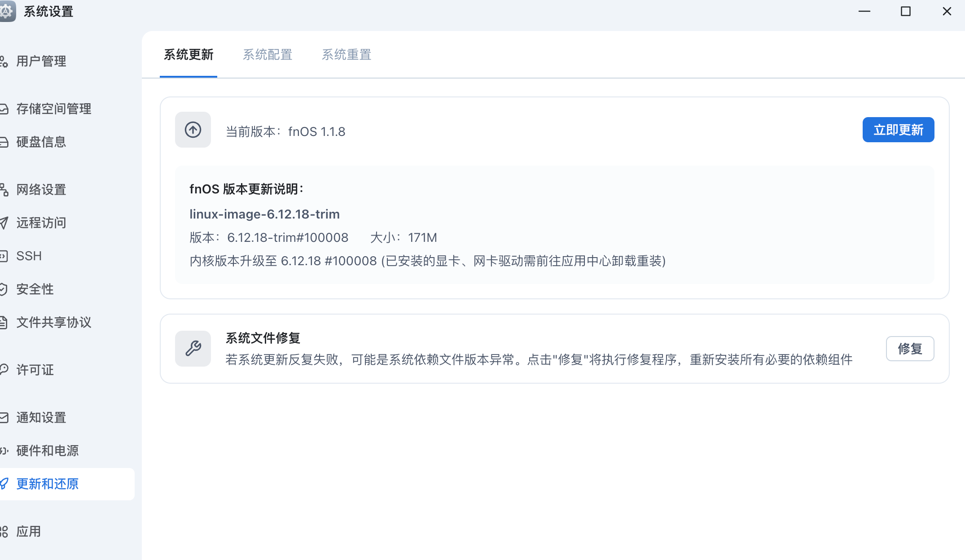Switch to 系统配置 tab

coord(268,55)
